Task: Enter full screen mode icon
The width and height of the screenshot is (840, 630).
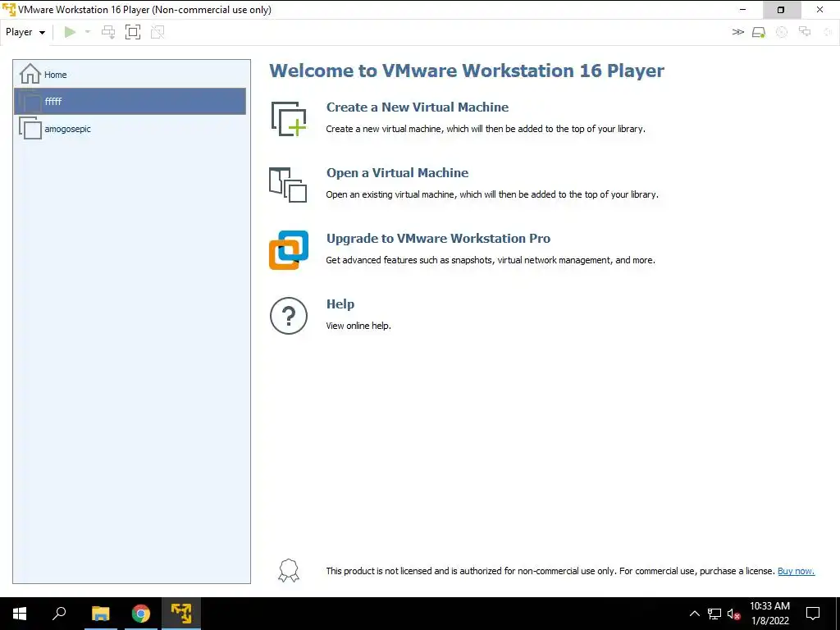Action: coord(133,32)
